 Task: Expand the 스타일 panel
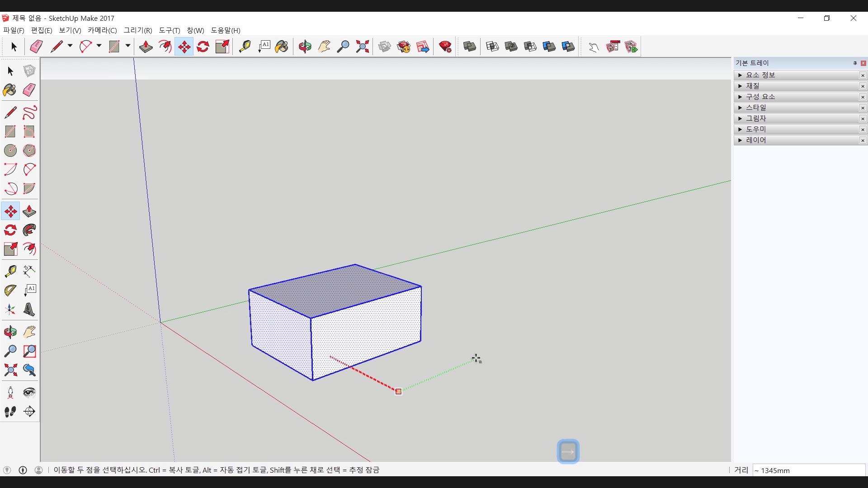(740, 108)
